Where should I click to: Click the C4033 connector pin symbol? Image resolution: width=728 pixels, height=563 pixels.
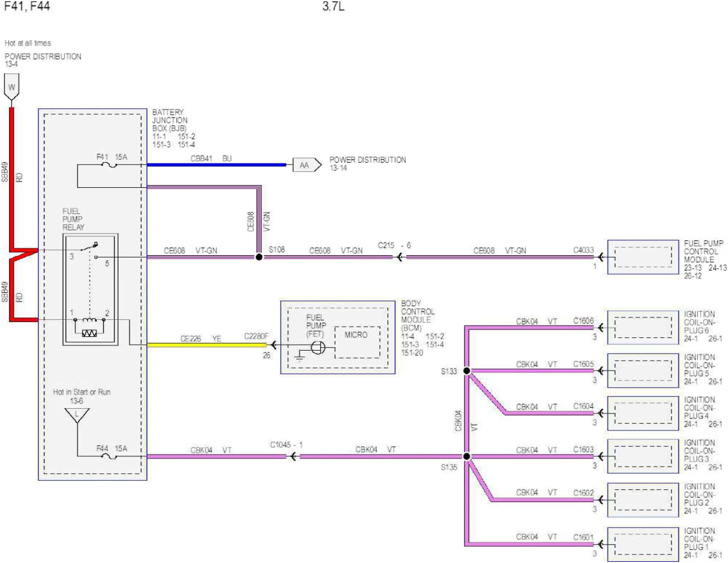coord(601,257)
